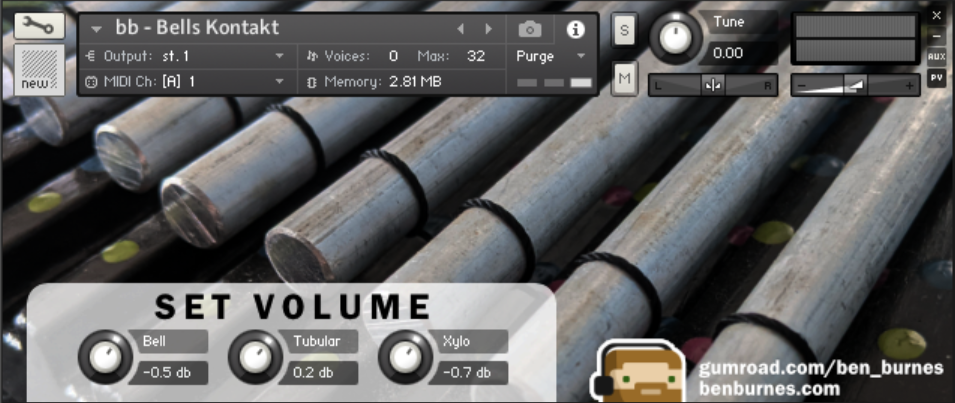Open the gumroad.com/ben_burnes link
This screenshot has height=403, width=955.
[821, 368]
